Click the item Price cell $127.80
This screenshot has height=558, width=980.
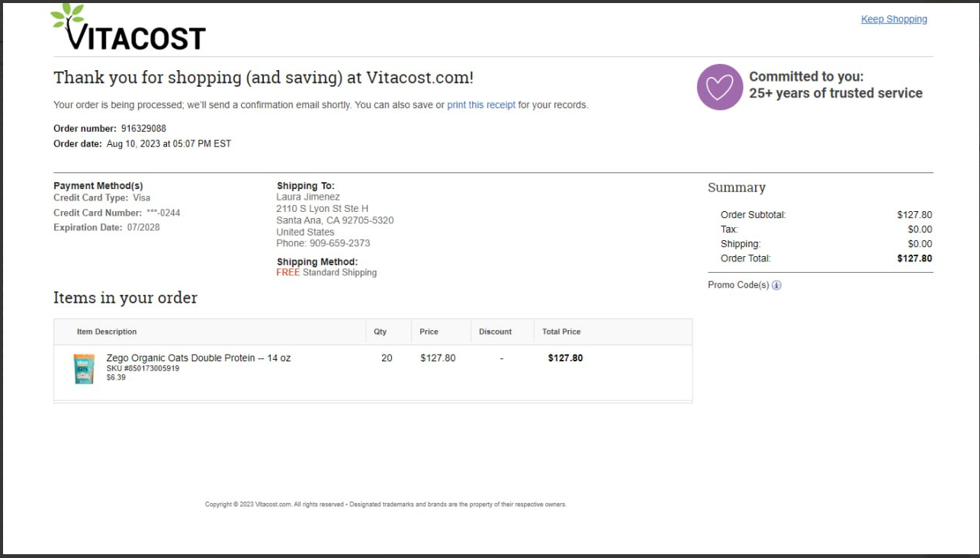click(438, 358)
